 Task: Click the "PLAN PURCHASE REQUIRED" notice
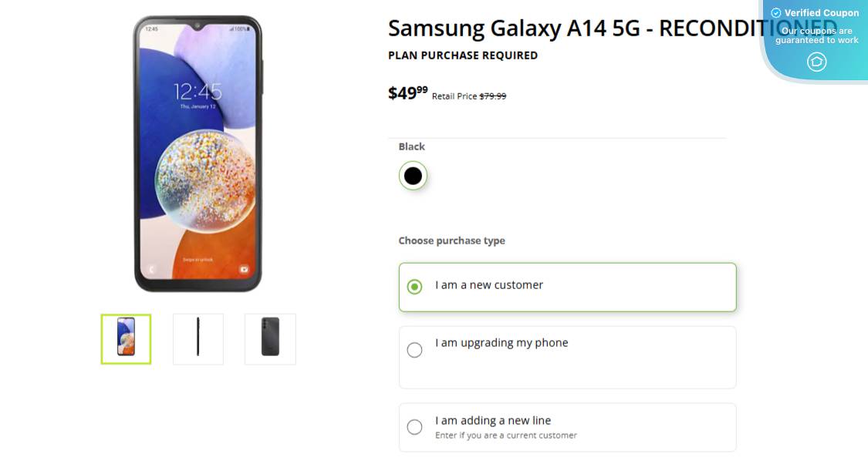[x=463, y=55]
